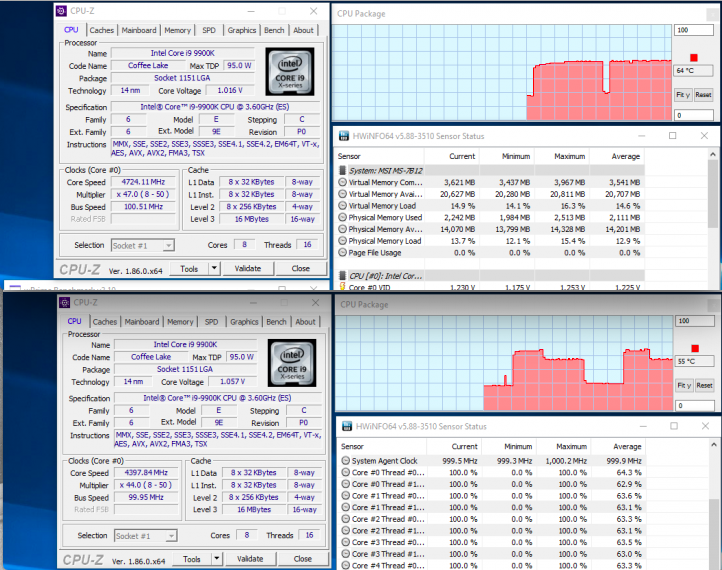Maximize the top HWiNFO64 Sensor Status window
This screenshot has width=722, height=570.
tap(673, 136)
